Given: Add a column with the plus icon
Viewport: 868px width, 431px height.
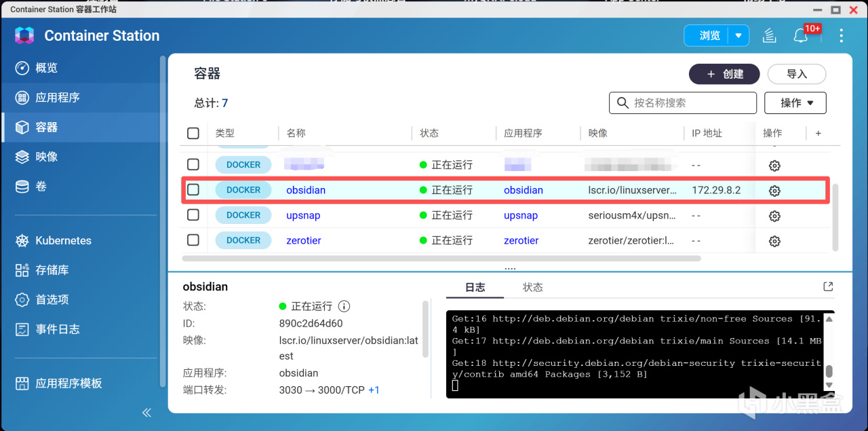Looking at the screenshot, I should click(818, 133).
